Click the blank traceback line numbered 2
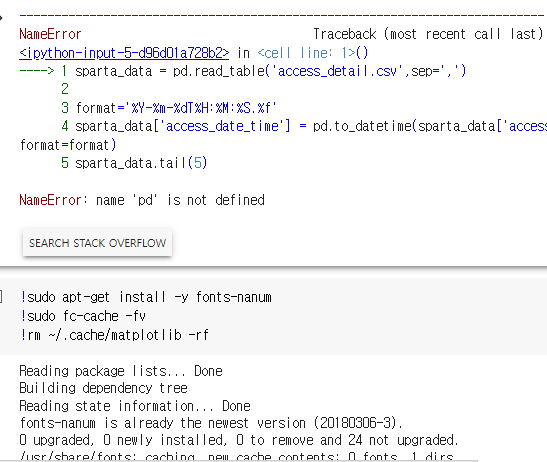 click(x=65, y=89)
